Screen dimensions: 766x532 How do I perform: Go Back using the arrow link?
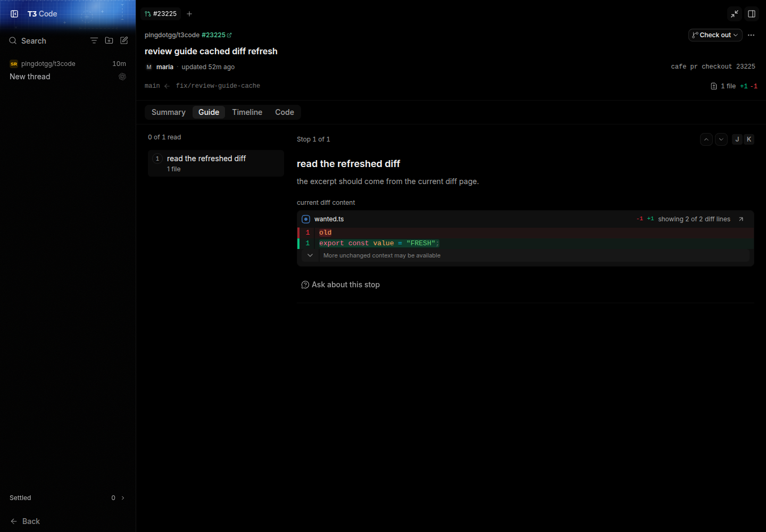25,521
